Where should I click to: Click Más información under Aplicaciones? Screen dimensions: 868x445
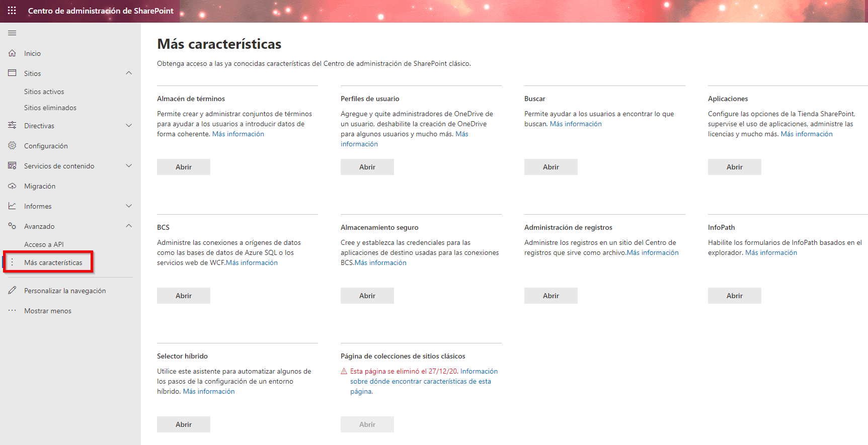point(807,134)
